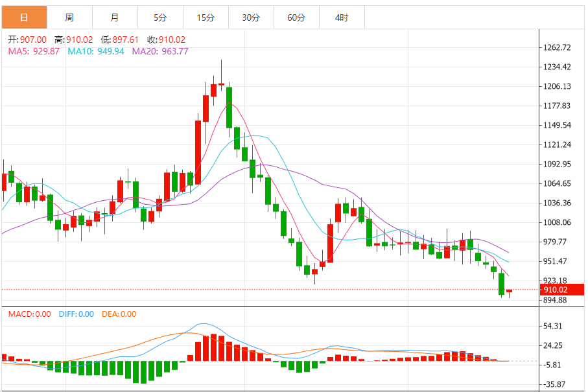Click the MA5: 929.87 indicator label

tap(34, 51)
